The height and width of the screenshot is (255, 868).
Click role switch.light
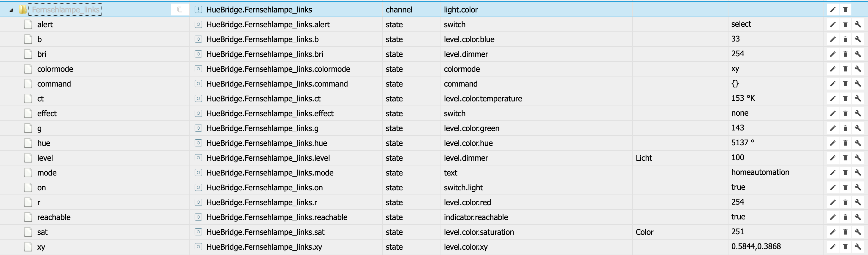coord(463,187)
